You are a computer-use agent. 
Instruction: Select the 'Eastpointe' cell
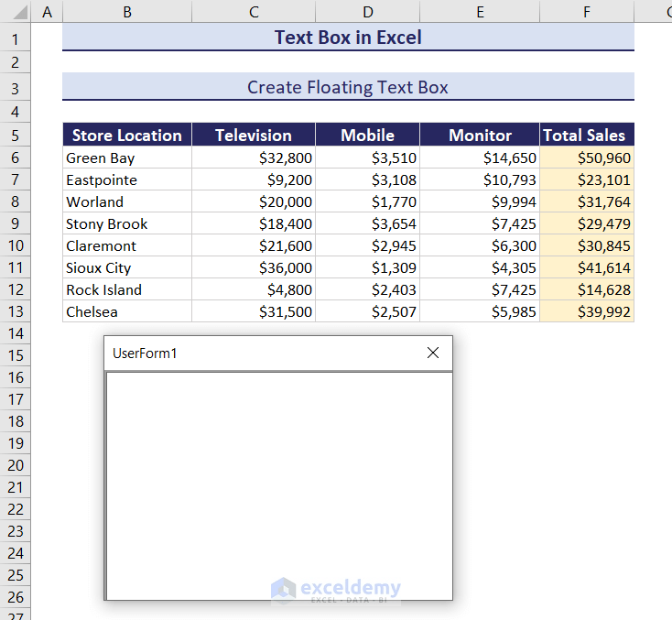pos(127,179)
